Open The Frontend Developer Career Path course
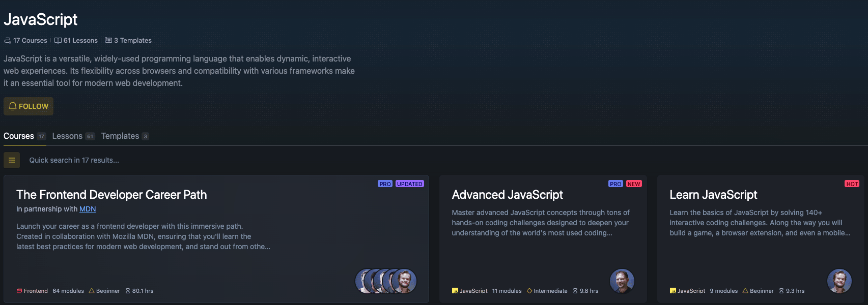Viewport: 868px width, 305px height. coord(111,195)
